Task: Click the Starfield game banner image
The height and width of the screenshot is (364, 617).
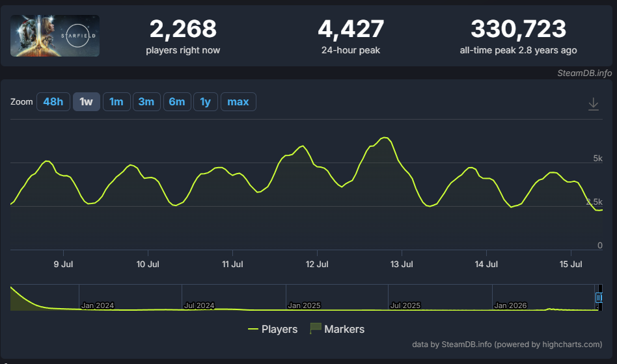Action: tap(55, 36)
